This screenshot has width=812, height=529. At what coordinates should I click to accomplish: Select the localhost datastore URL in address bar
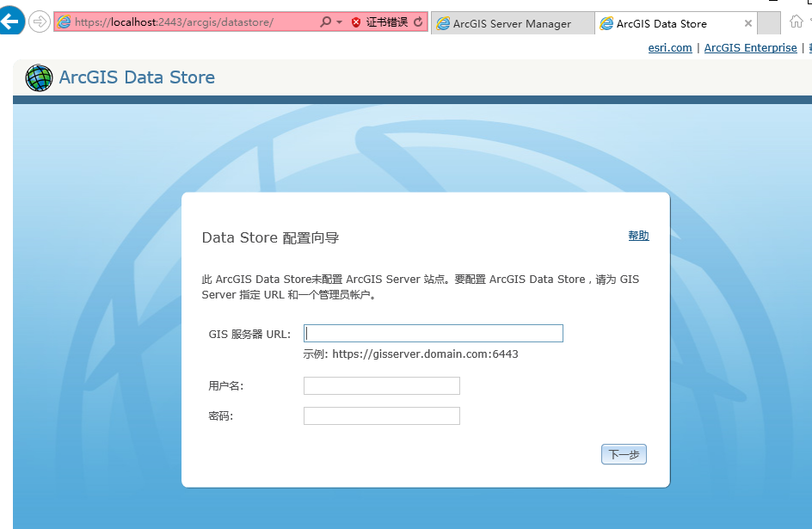pyautogui.click(x=174, y=22)
